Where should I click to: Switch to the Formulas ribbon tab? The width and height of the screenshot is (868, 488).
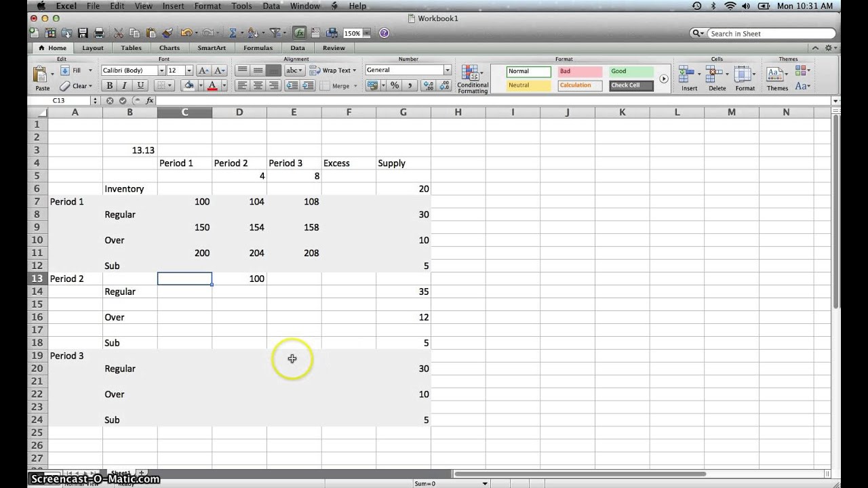pyautogui.click(x=258, y=48)
